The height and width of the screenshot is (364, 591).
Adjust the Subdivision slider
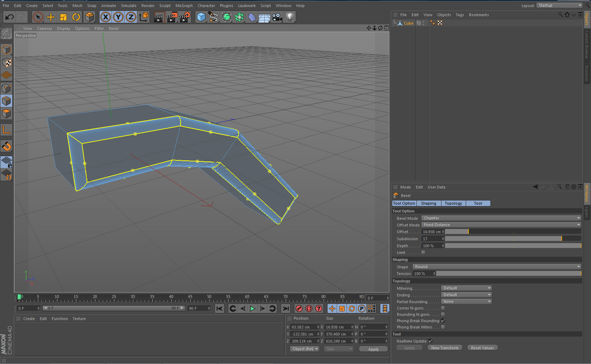pos(513,238)
